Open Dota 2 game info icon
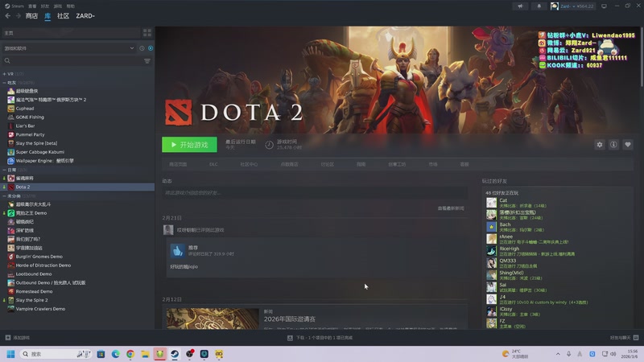This screenshot has height=362, width=644. coord(613,145)
